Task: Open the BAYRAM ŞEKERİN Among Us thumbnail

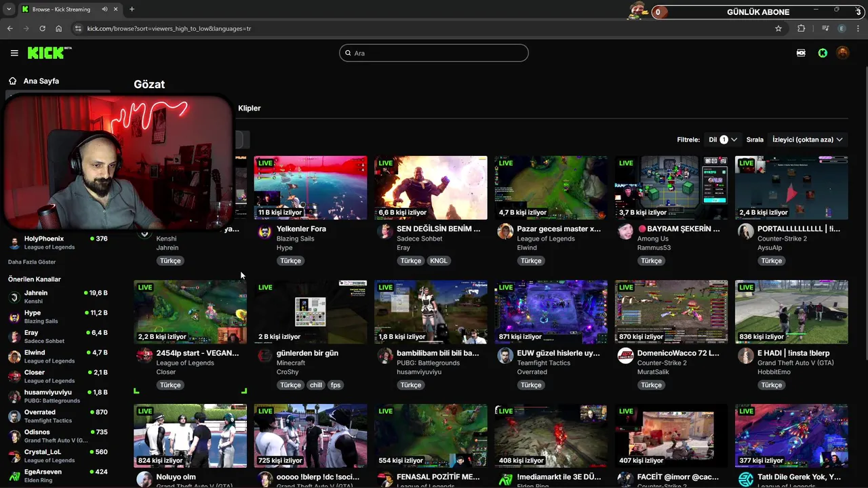Action: click(x=671, y=188)
